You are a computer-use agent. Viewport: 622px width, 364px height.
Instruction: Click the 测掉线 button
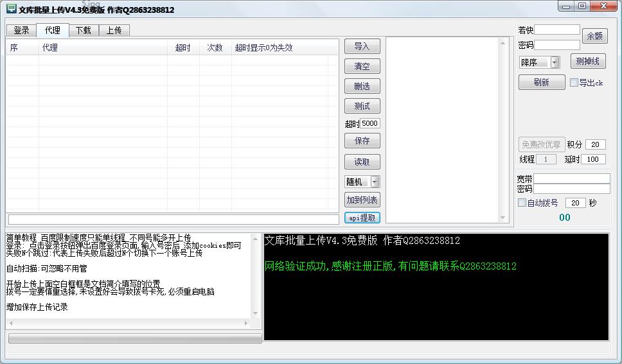point(588,61)
